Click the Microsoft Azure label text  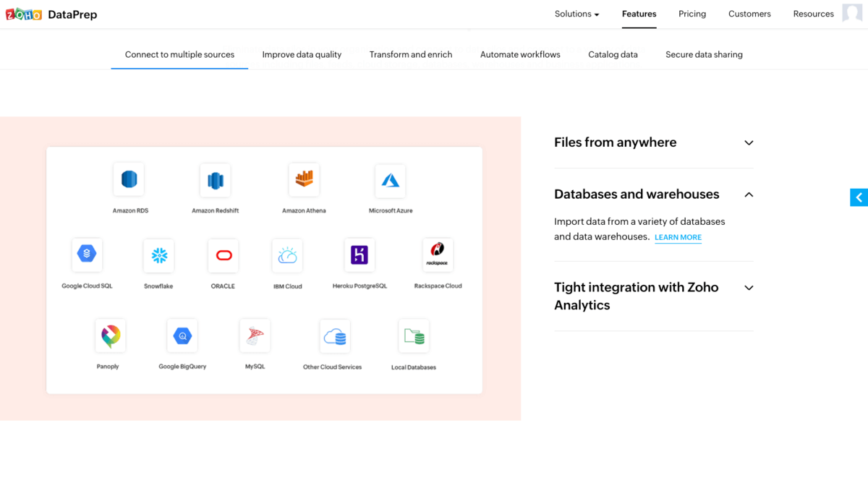coord(391,210)
